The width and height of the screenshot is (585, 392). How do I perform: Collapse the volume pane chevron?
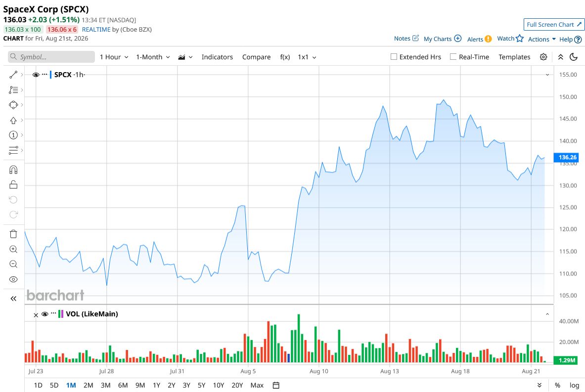[x=547, y=314]
